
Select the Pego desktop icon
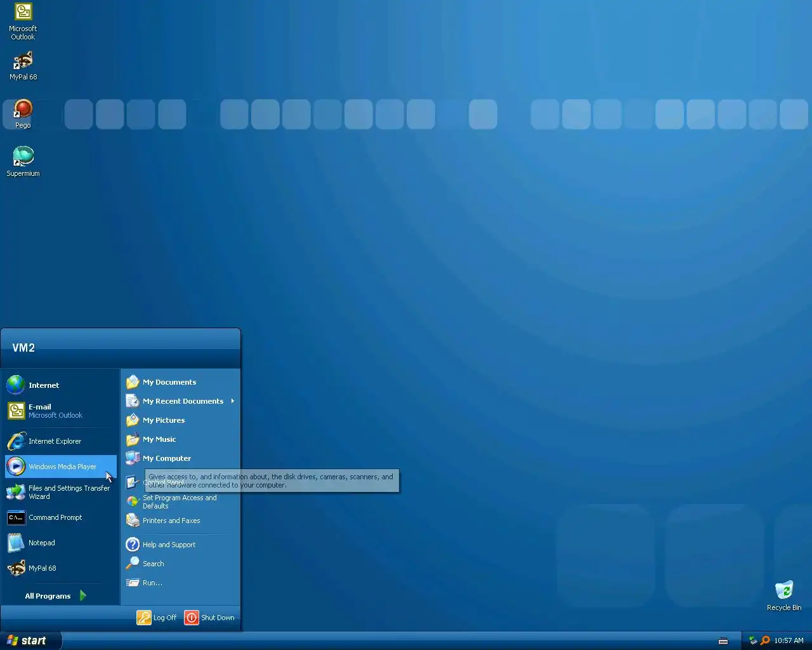tap(23, 114)
